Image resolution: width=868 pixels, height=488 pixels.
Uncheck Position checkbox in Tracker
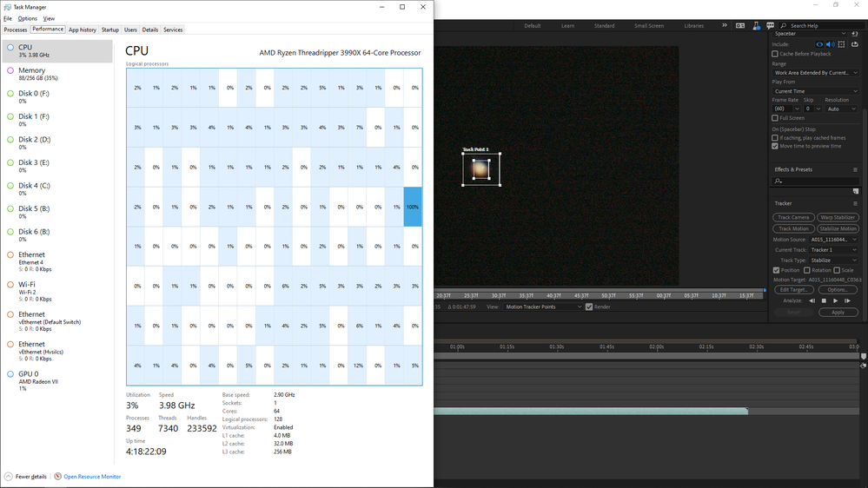click(776, 271)
